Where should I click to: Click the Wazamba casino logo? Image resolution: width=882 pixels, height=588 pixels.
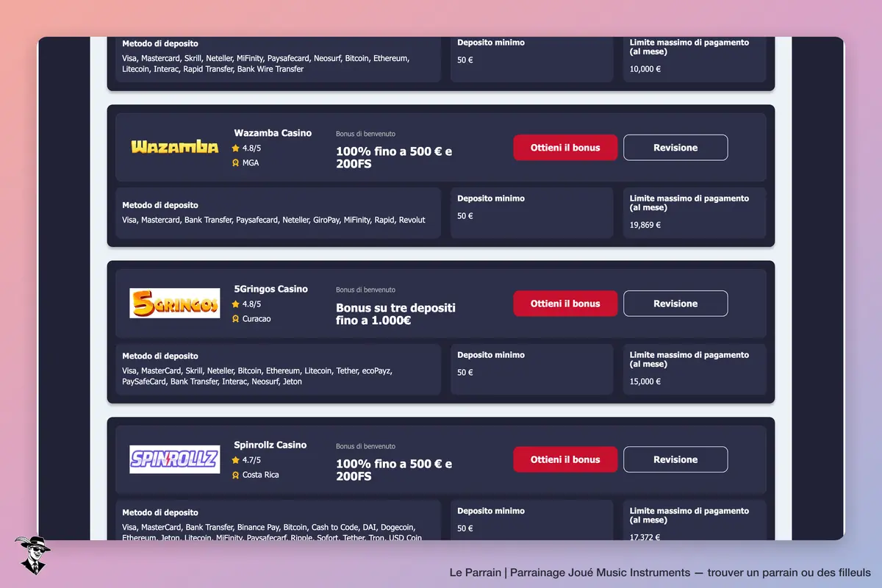pos(175,147)
